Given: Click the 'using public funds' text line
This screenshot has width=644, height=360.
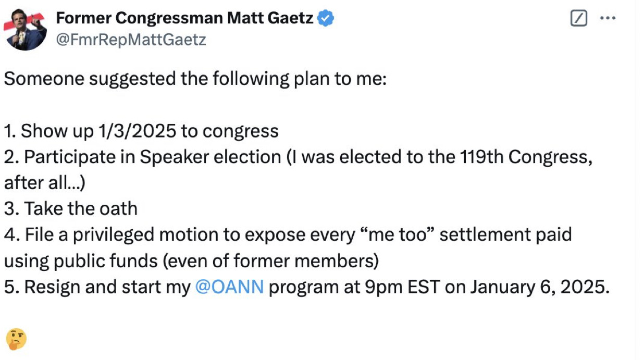Looking at the screenshot, I should [x=191, y=261].
